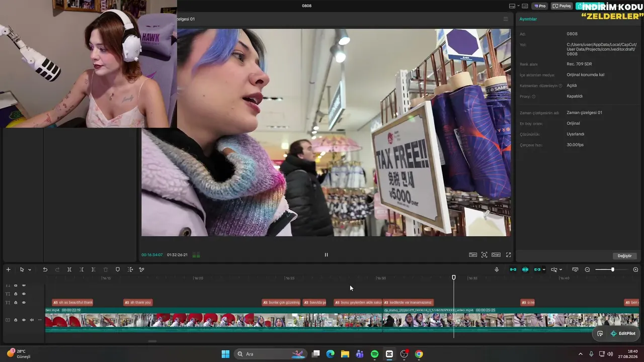The width and height of the screenshot is (644, 362).
Task: Open the layout switcher icon in title bar
Action: 512,6
